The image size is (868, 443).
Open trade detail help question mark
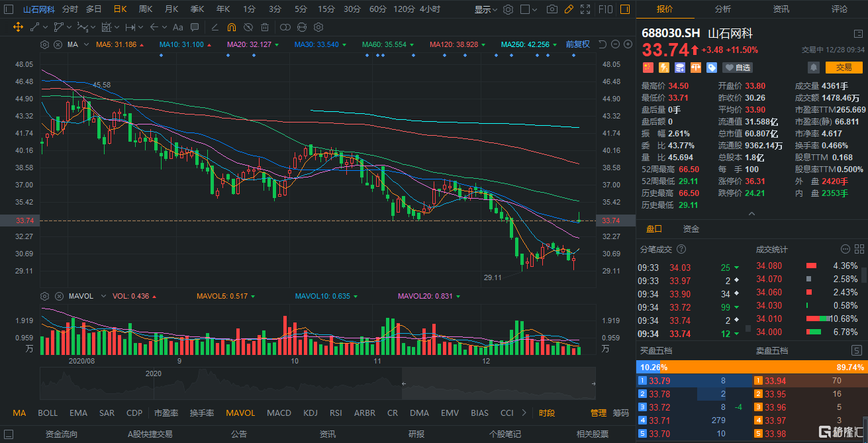coord(682,249)
